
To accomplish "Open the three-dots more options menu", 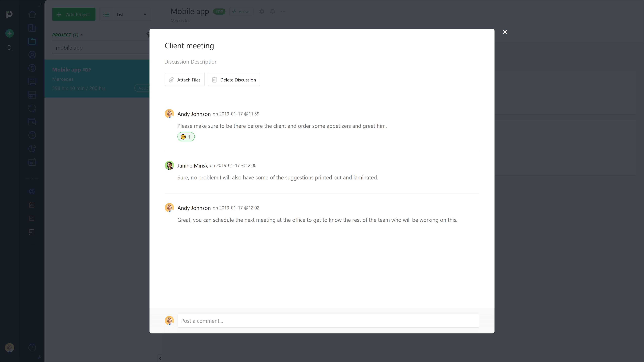I will pos(283,12).
